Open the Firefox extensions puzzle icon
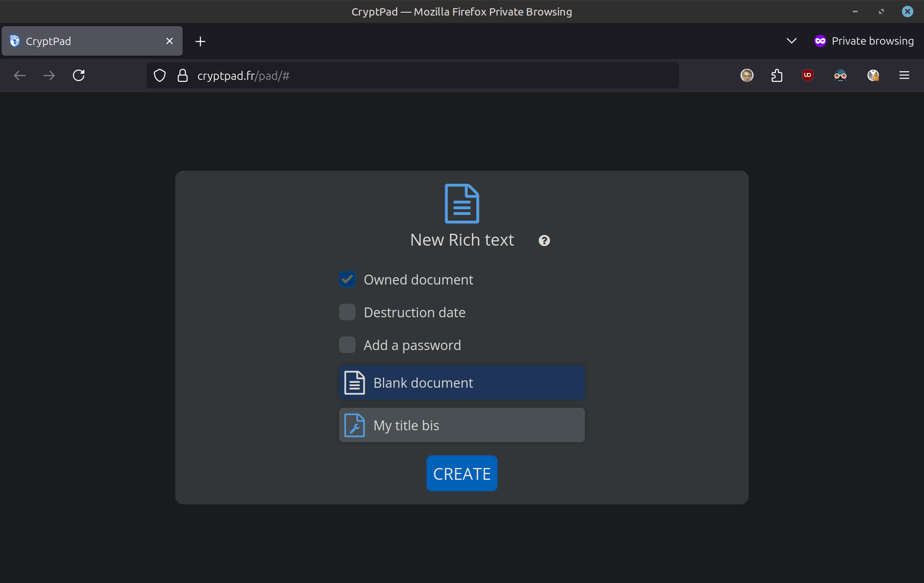This screenshot has width=924, height=583. (777, 75)
